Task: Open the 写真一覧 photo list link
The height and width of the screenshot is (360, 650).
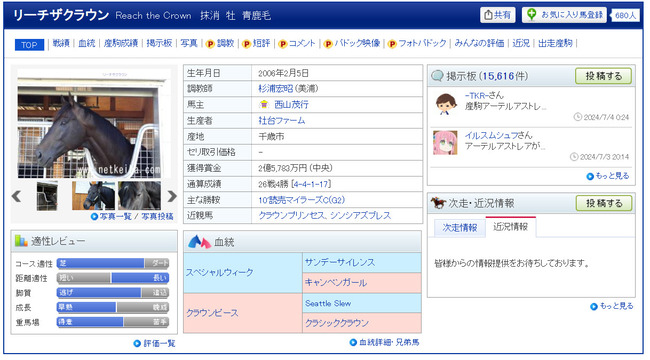Action: (115, 216)
